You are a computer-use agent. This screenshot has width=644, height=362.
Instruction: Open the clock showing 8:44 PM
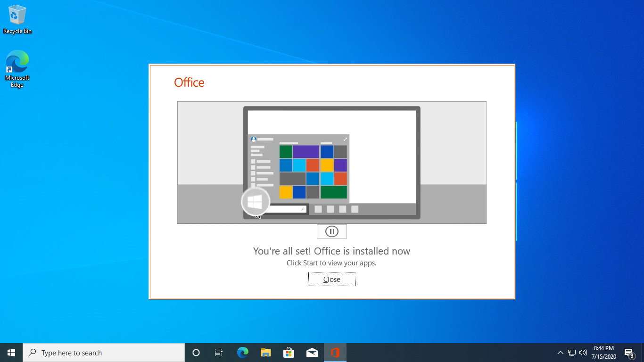tap(604, 353)
